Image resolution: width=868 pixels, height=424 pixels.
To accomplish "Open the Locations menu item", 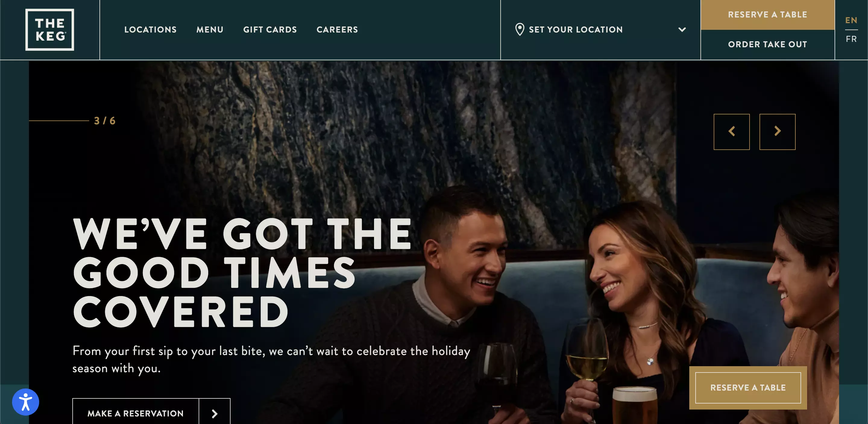I will [x=150, y=30].
